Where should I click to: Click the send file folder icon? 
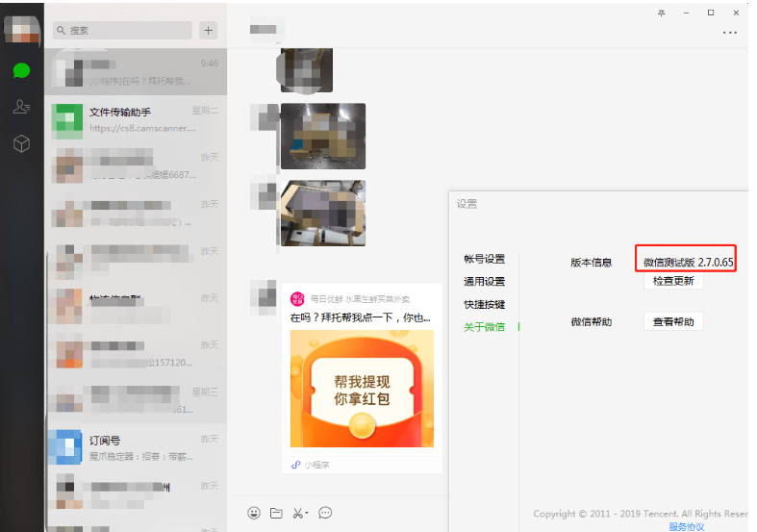pos(276,513)
